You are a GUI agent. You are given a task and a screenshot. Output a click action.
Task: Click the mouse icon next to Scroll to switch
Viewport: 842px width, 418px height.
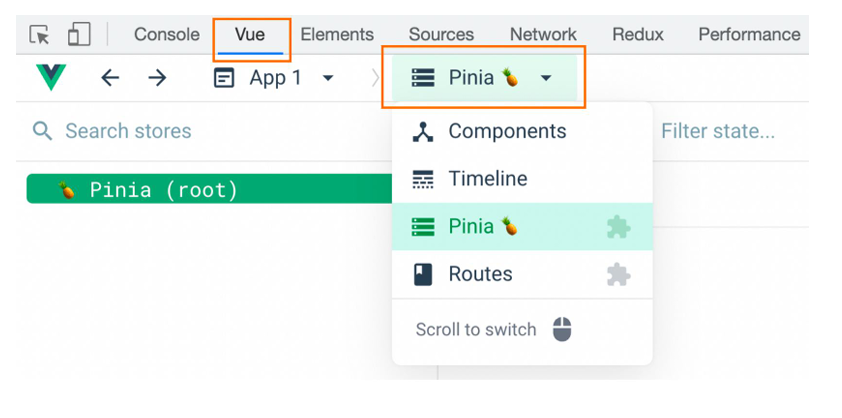click(x=562, y=329)
